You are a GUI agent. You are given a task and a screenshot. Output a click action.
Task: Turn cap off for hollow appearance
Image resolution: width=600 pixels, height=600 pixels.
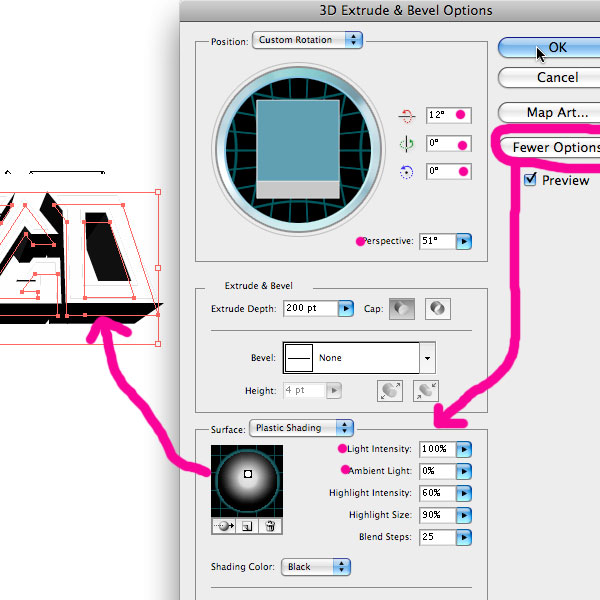438,309
